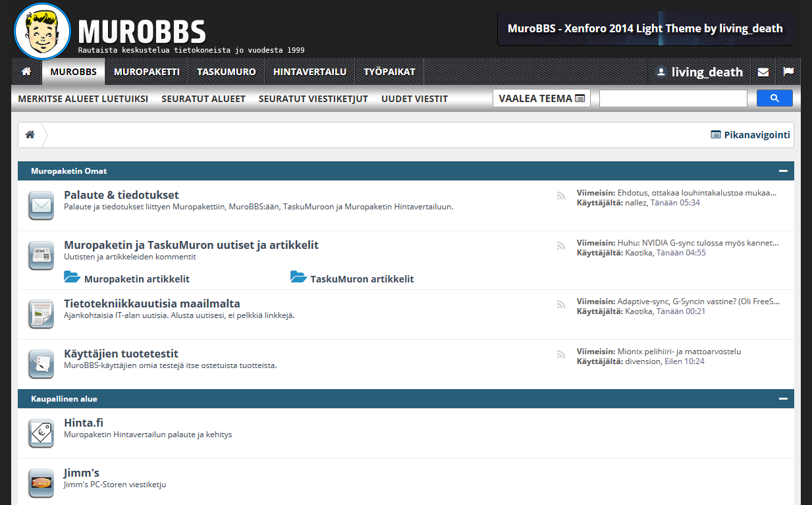
Task: Collapse Kaupallinen alue category
Action: (783, 398)
